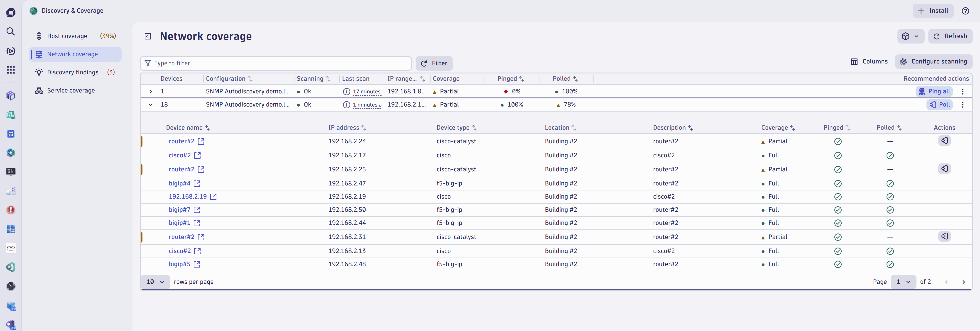This screenshot has height=331, width=980.
Task: Sort by Description column
Action: [691, 128]
